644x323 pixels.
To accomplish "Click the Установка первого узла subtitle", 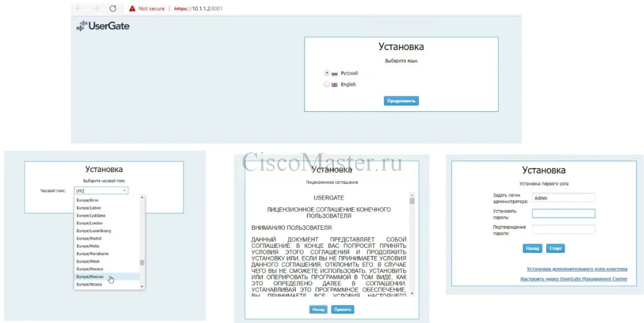I will point(544,184).
